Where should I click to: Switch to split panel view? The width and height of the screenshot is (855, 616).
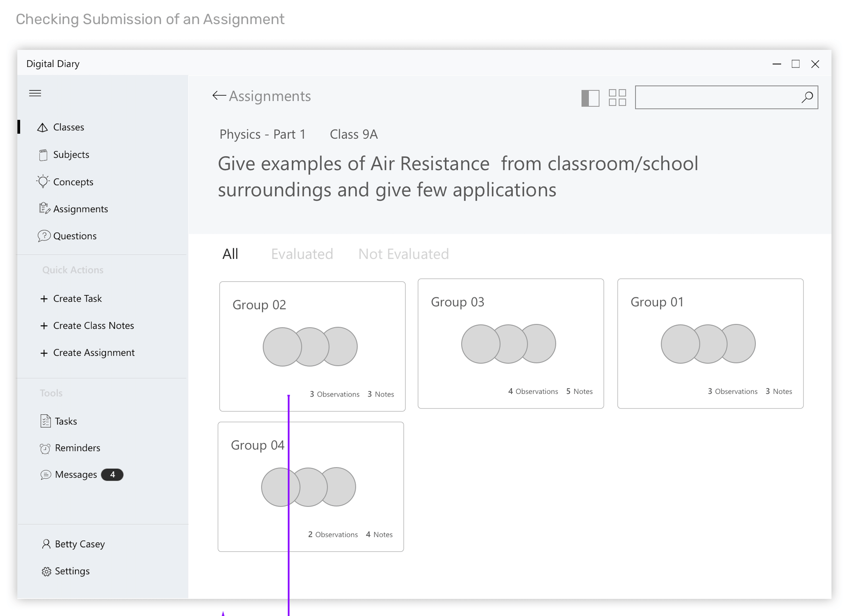pyautogui.click(x=590, y=98)
